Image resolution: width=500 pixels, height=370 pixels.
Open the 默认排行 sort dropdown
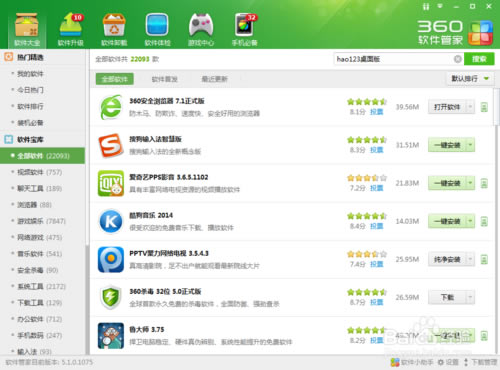pyautogui.click(x=470, y=79)
